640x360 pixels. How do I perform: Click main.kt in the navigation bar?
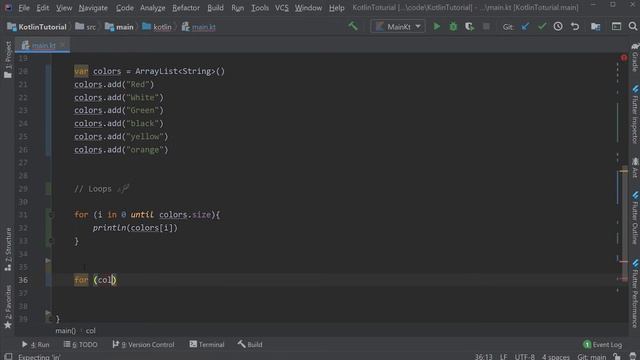click(199, 27)
